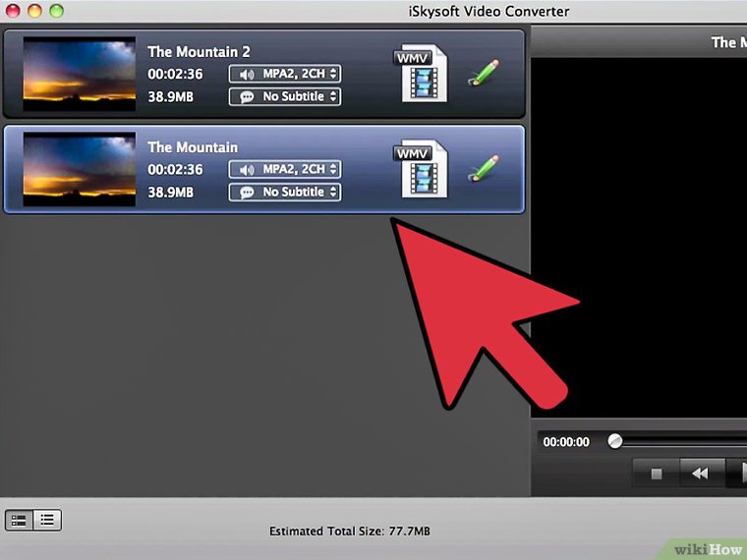Click The Mountain title text
This screenshot has height=560, width=747.
(x=193, y=147)
